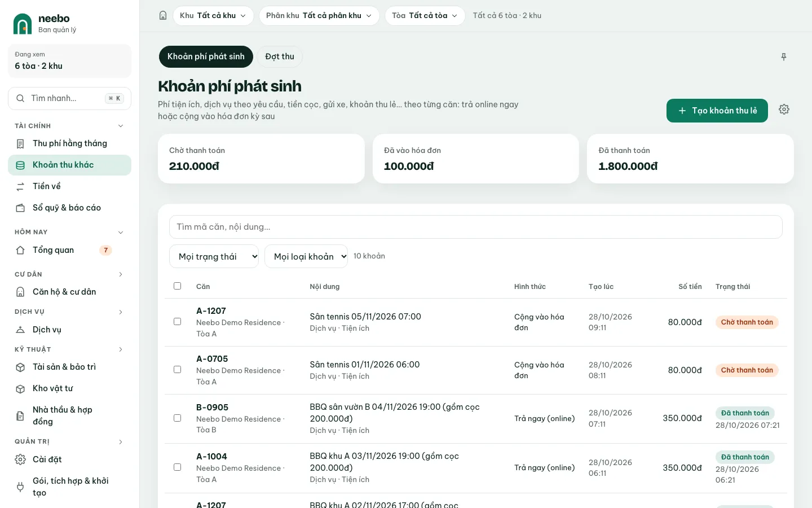The height and width of the screenshot is (508, 812).
Task: Open Sổ quỹ & báo cáo page
Action: click(x=70, y=208)
